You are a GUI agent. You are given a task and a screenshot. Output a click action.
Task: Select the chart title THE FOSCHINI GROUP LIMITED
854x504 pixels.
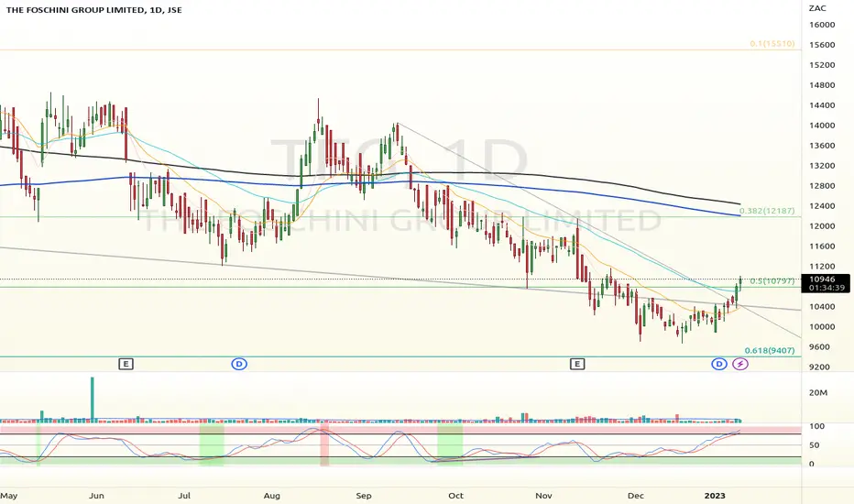[76, 10]
